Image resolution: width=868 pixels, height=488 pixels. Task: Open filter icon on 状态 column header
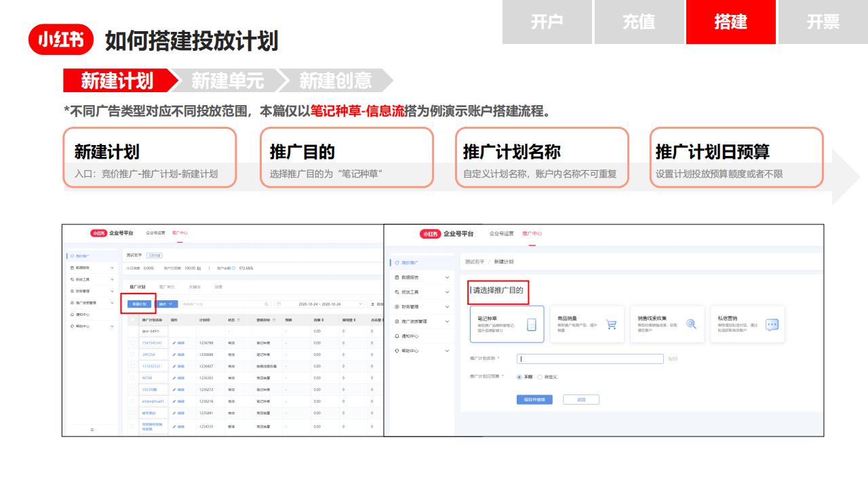click(239, 320)
